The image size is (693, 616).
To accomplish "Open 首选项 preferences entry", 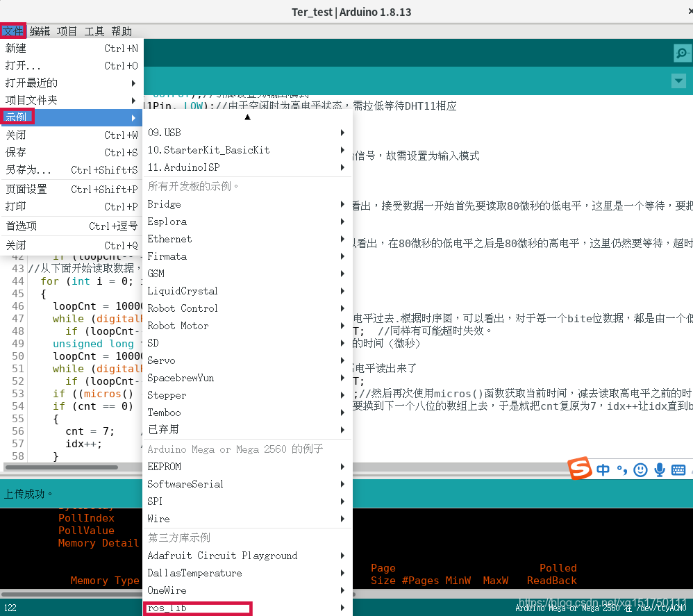I will click(x=72, y=226).
